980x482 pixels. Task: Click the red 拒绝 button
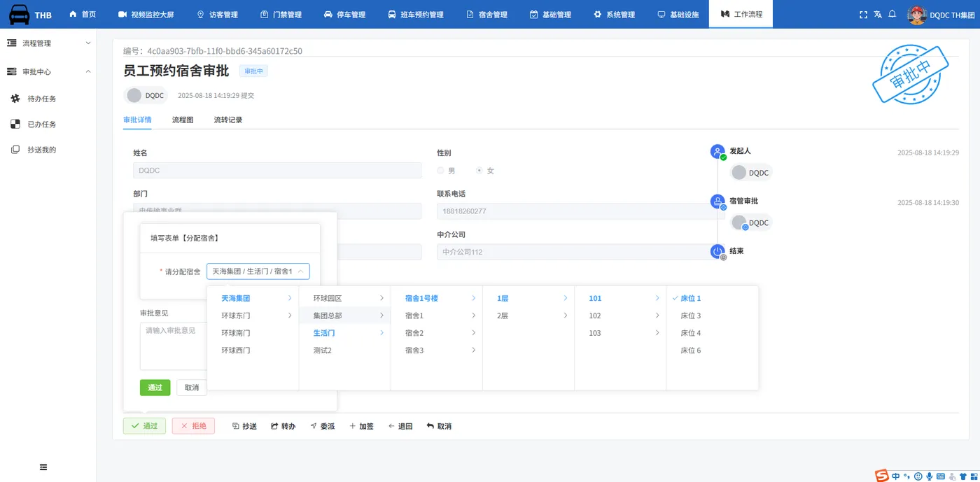pos(193,426)
